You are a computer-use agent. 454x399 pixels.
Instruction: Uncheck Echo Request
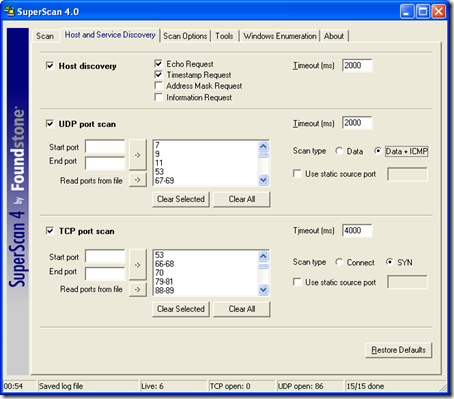coord(159,63)
